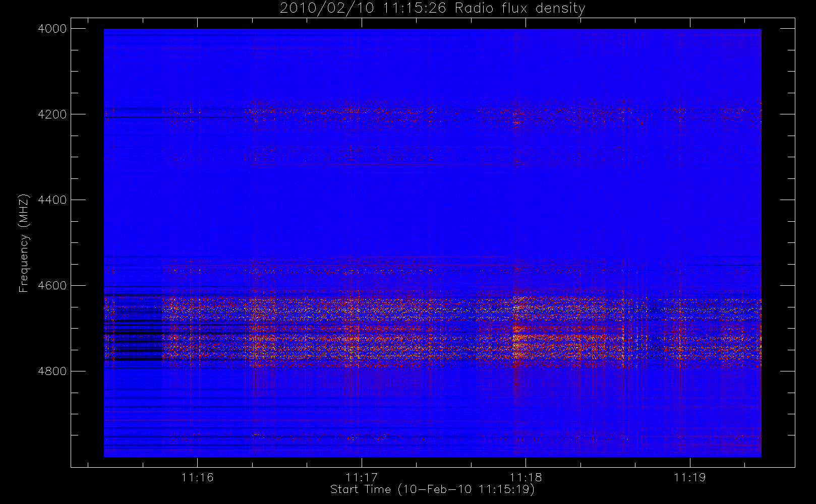Click the 11:17 time tick label
The image size is (816, 504).
(x=362, y=477)
